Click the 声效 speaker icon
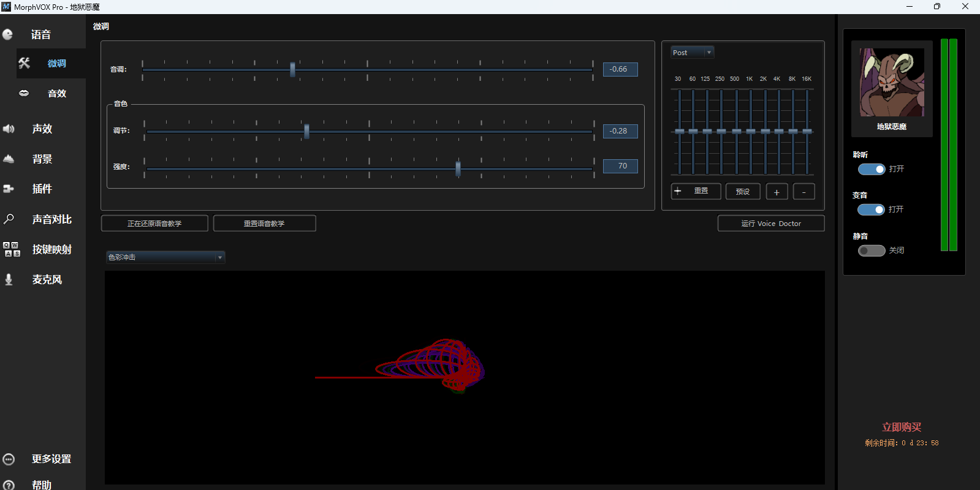The width and height of the screenshot is (980, 490). point(9,129)
